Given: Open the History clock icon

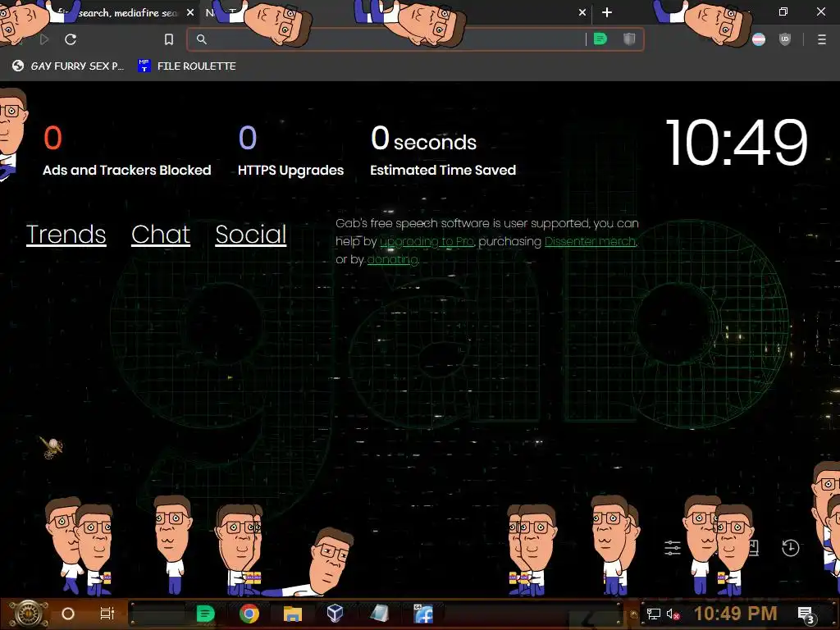Looking at the screenshot, I should pos(790,547).
